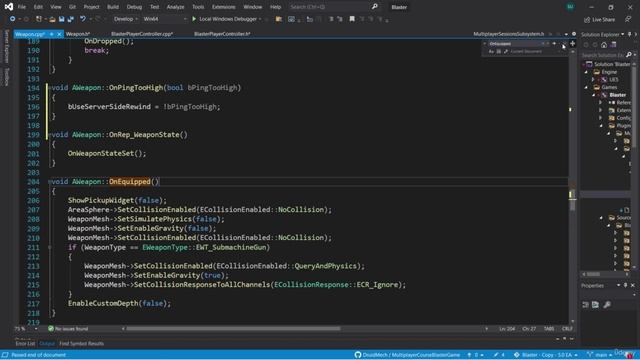Click the Visual Studio logo icon
Image resolution: width=640 pixels, height=360 pixels.
click(x=9, y=7)
